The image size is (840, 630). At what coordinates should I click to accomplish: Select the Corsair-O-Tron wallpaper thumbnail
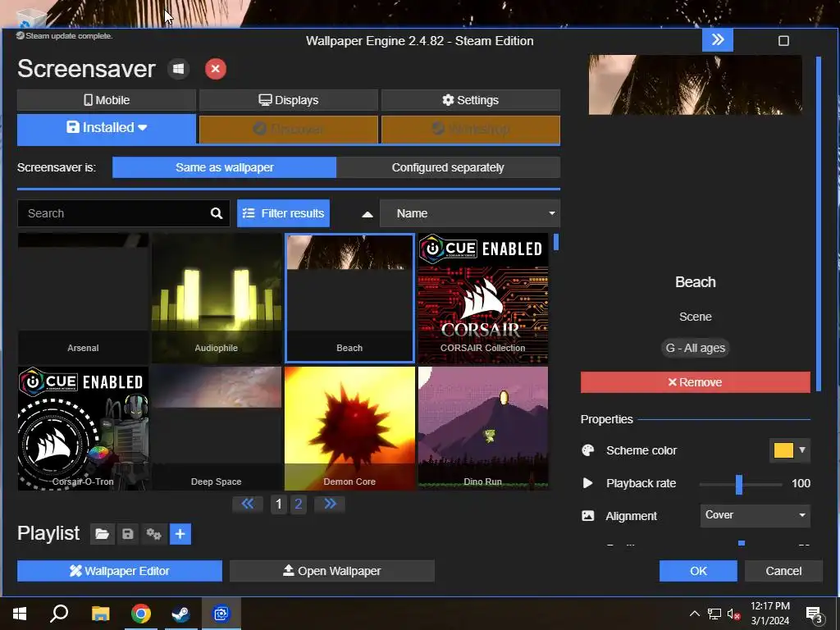point(83,428)
